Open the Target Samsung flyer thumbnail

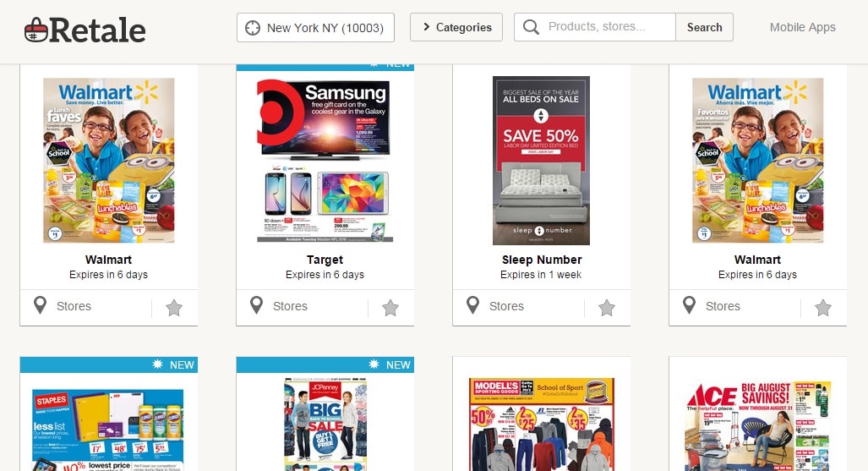pos(325,161)
